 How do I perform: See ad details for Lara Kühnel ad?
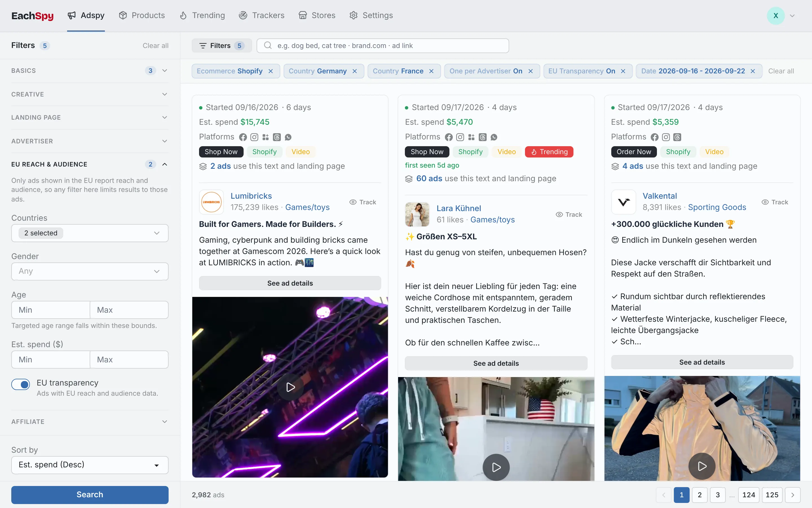coord(496,363)
